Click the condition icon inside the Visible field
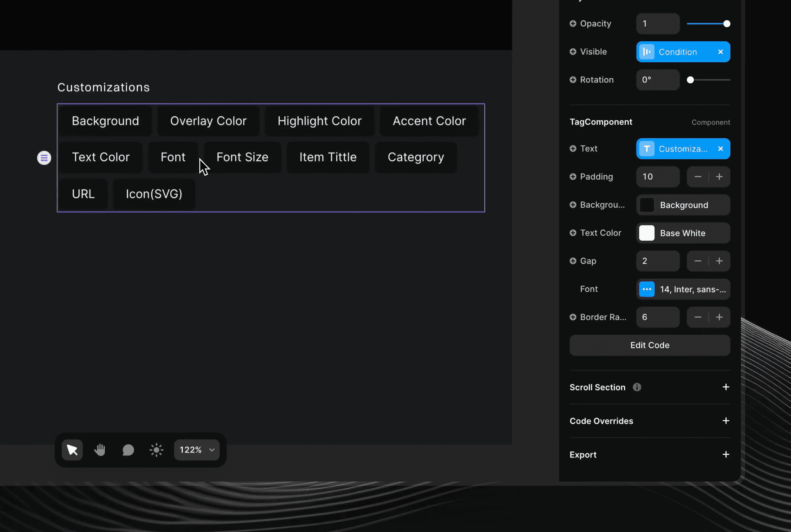Screen dimensions: 791x532 tap(647, 51)
